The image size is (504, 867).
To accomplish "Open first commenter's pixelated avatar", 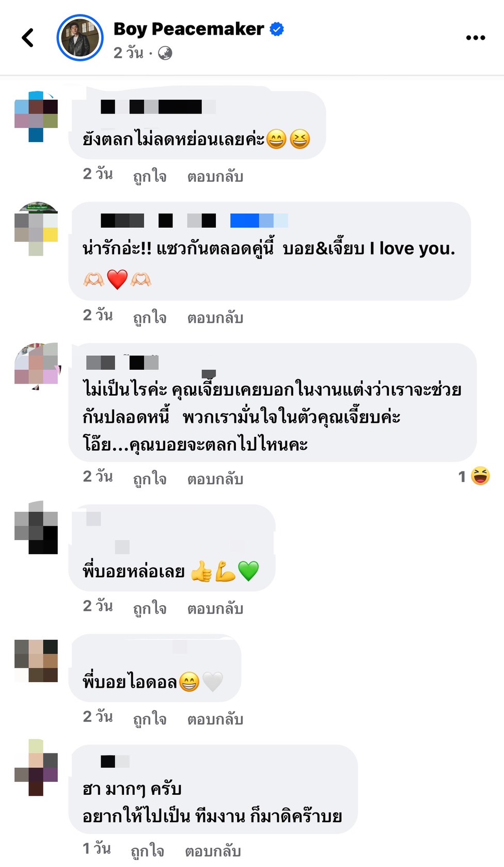I will pyautogui.click(x=36, y=116).
